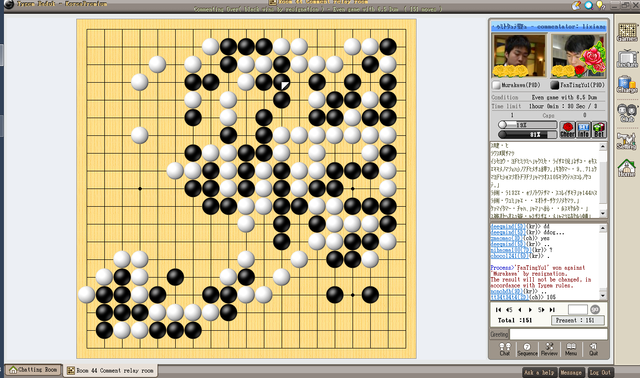Click the Log Out button
Viewport: 640px width, 378px height.
[x=600, y=372]
